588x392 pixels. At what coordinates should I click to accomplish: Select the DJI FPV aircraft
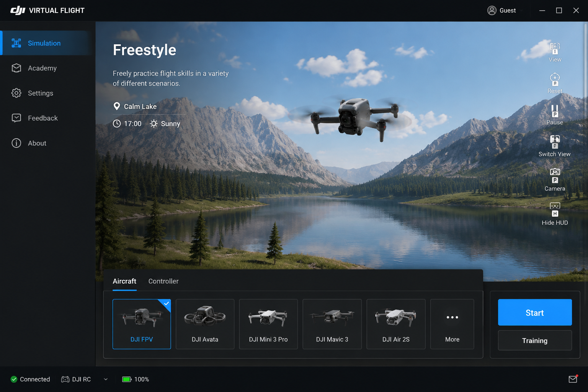(x=142, y=324)
